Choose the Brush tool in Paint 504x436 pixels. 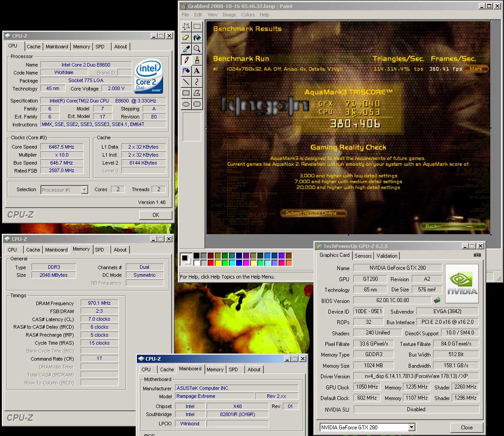(197, 60)
